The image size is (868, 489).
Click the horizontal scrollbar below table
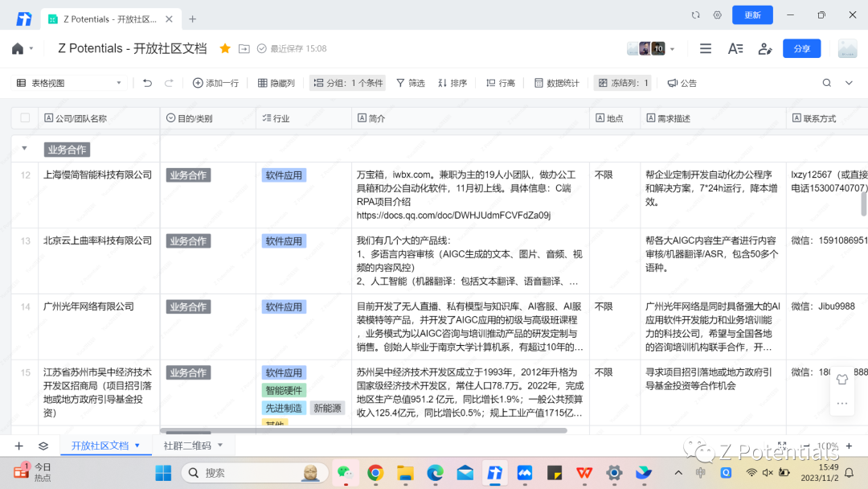[x=364, y=430]
